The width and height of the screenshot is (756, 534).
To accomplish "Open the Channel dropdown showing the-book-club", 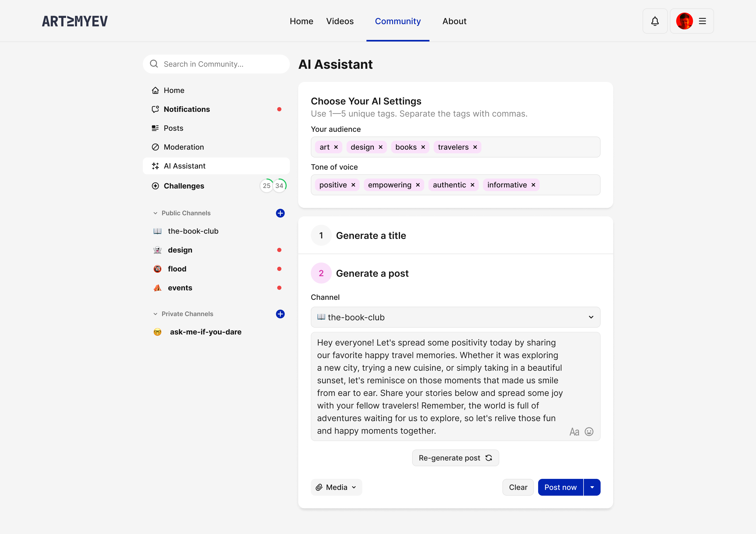I will click(455, 317).
